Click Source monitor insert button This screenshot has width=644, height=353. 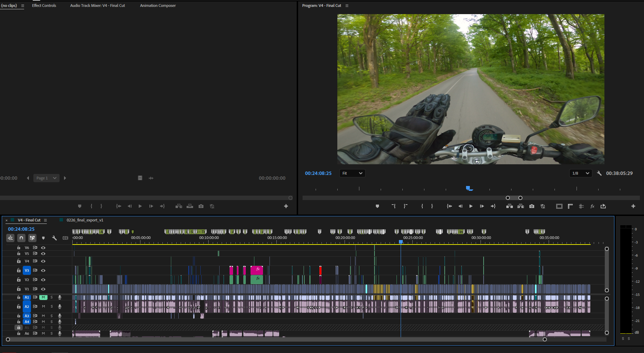pyautogui.click(x=179, y=206)
